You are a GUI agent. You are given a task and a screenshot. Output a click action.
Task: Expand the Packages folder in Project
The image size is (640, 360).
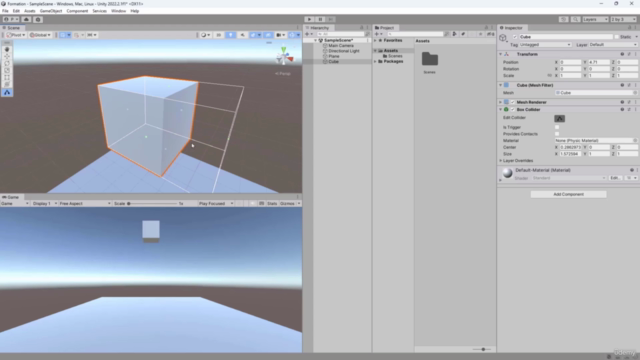point(376,61)
